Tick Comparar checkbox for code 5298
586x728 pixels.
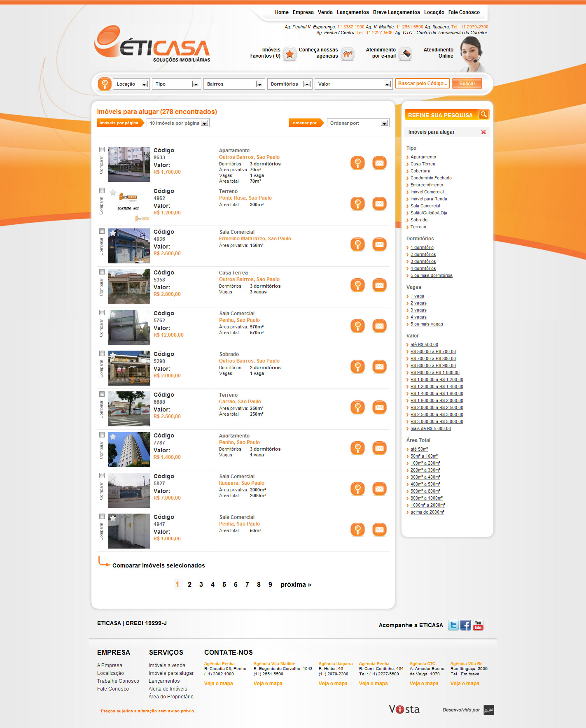tap(102, 354)
